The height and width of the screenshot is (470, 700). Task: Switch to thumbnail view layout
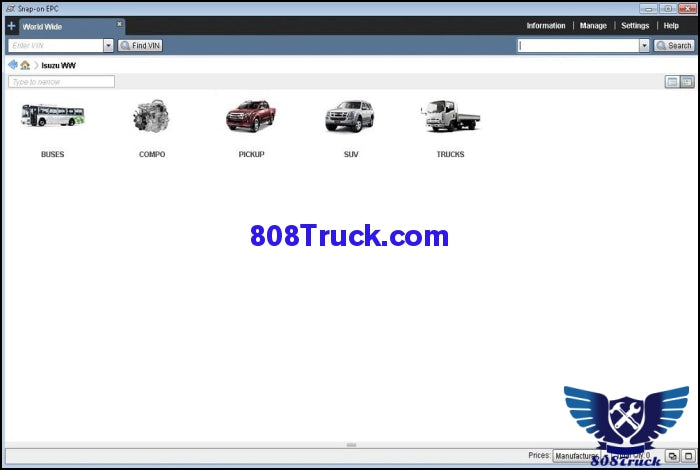point(687,82)
